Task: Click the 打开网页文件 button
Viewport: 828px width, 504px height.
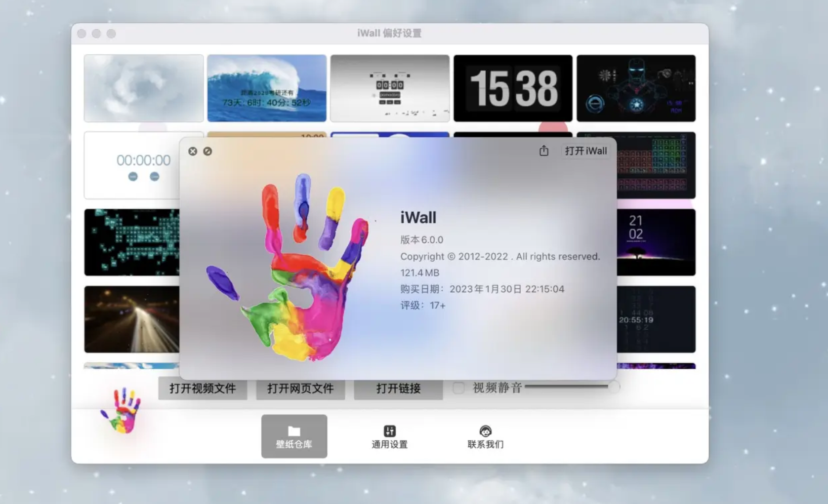Action: [300, 389]
